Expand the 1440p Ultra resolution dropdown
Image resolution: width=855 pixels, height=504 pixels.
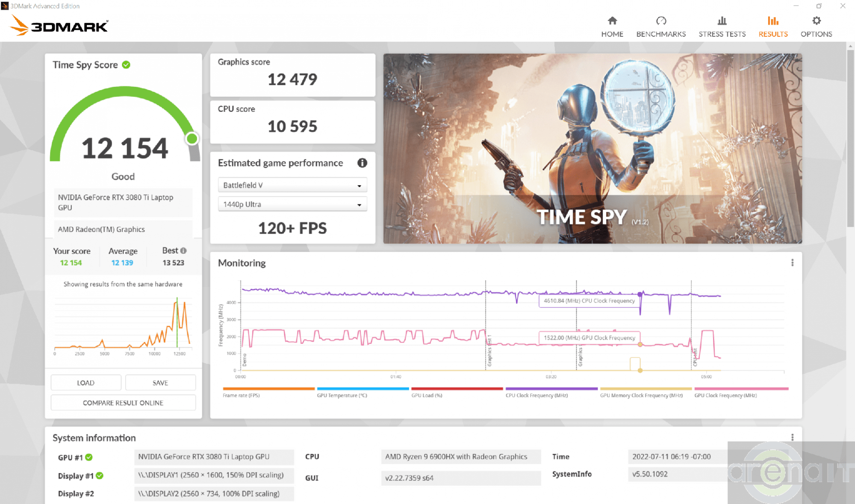pos(292,205)
